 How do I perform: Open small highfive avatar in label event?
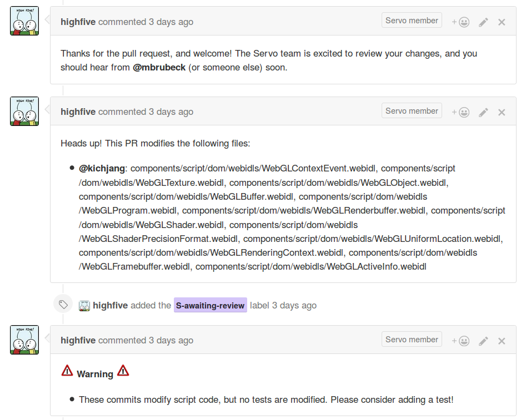(84, 306)
